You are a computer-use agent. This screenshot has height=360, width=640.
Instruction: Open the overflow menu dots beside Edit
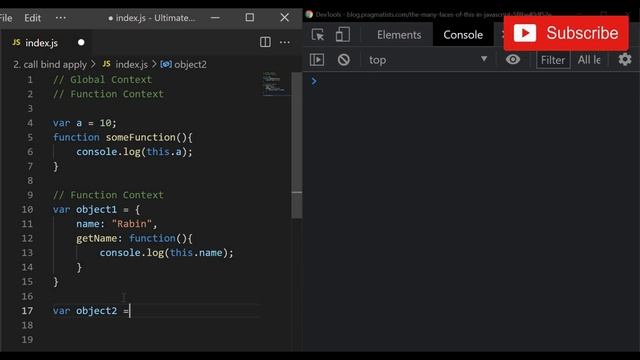tap(60, 18)
